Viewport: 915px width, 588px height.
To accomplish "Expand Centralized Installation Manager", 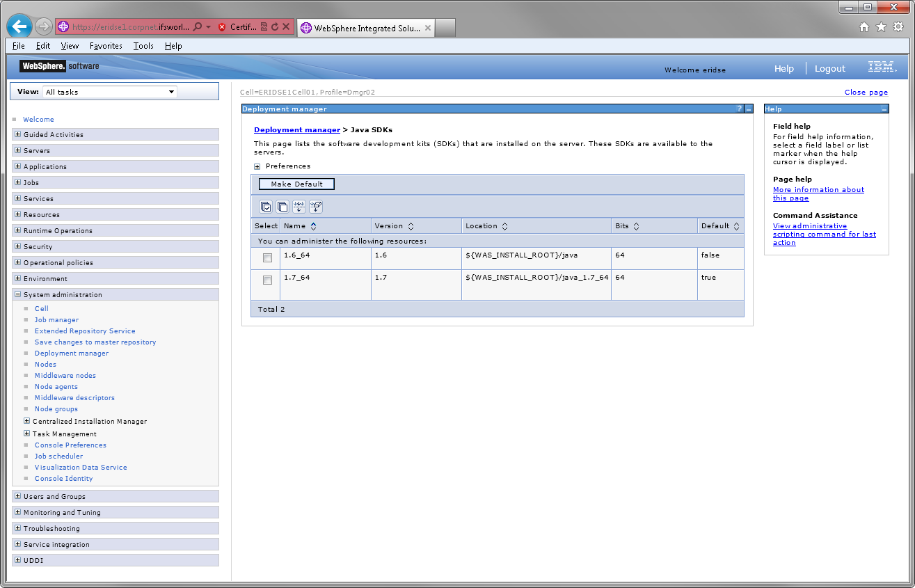I will 27,421.
